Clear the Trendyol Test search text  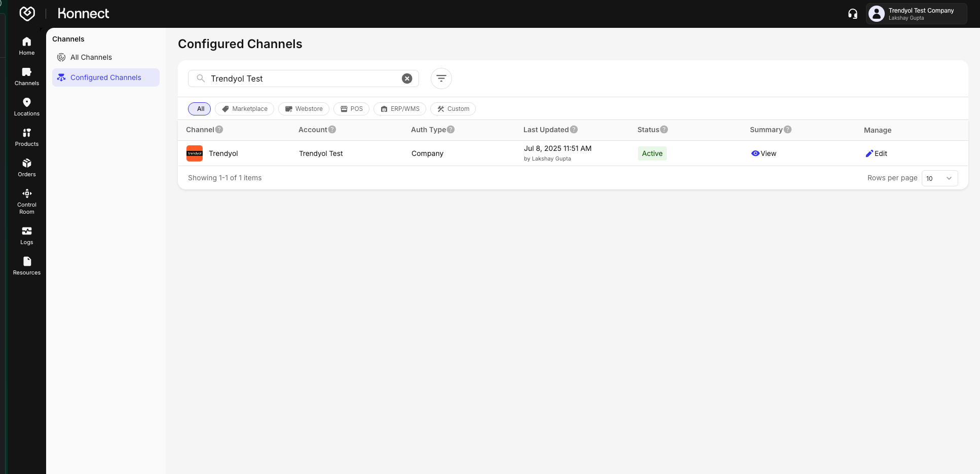point(407,78)
